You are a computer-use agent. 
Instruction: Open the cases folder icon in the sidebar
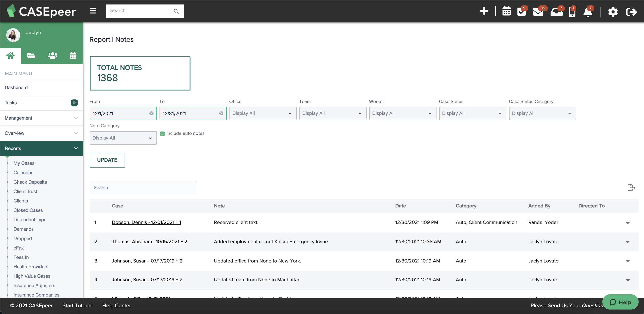point(31,56)
